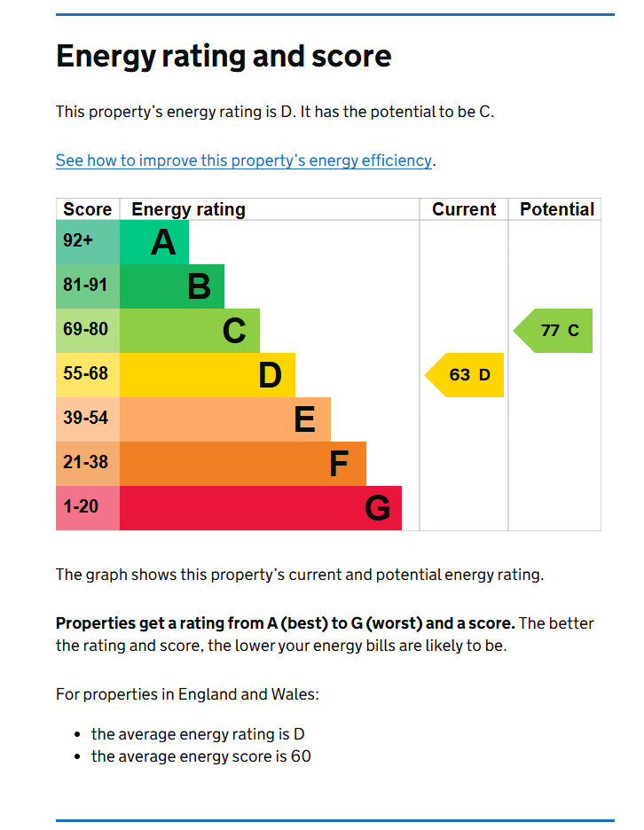644x830 pixels.
Task: Select the green A rating bar
Action: click(154, 242)
